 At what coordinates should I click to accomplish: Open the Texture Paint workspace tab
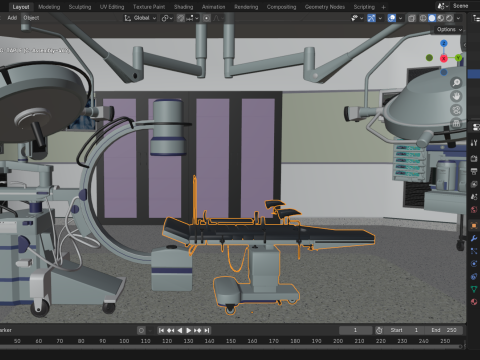(149, 7)
